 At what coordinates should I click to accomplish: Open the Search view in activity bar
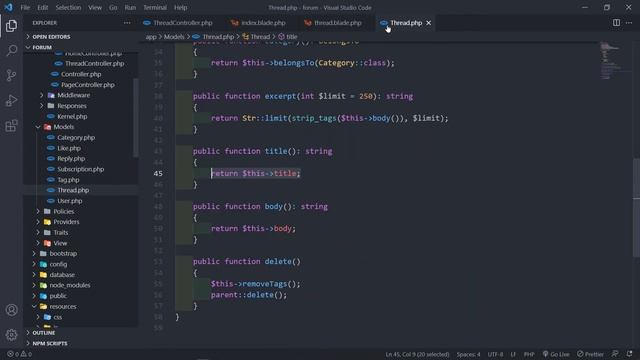11,51
